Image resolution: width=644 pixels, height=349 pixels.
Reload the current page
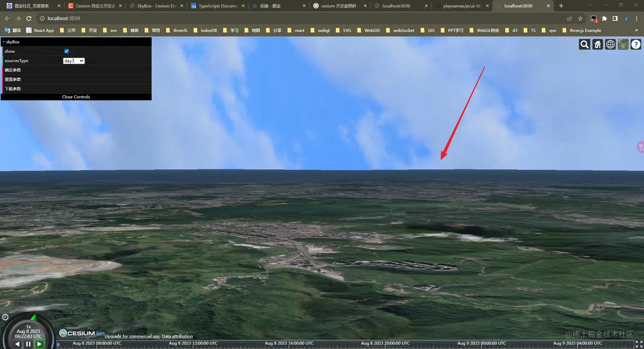29,18
